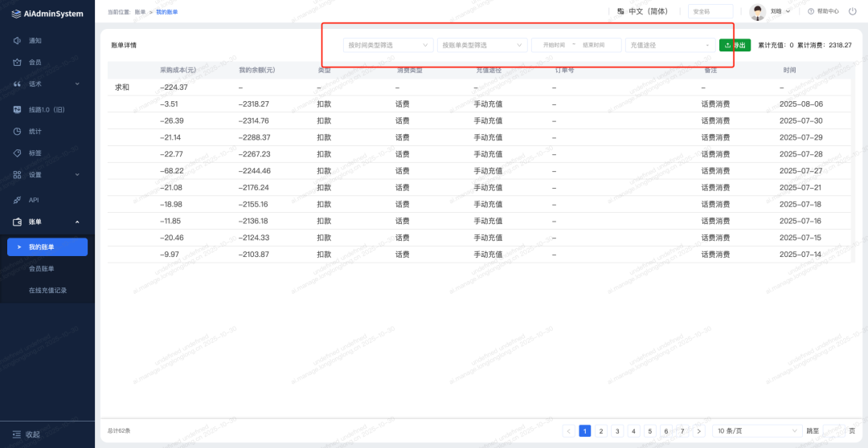This screenshot has height=448, width=868.
Task: Open 通知 notifications in the sidebar
Action: pyautogui.click(x=35, y=40)
